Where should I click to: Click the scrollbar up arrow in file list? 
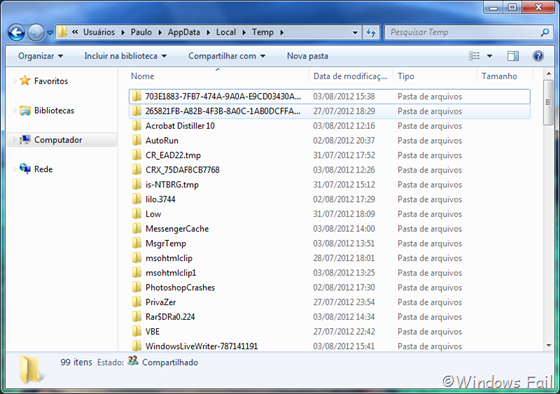pyautogui.click(x=549, y=74)
